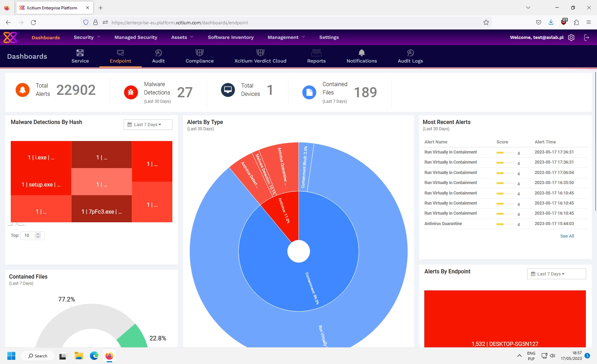Click DESKTOP-SG5N127 endpoint red tile
This screenshot has width=597, height=364.
(x=505, y=318)
